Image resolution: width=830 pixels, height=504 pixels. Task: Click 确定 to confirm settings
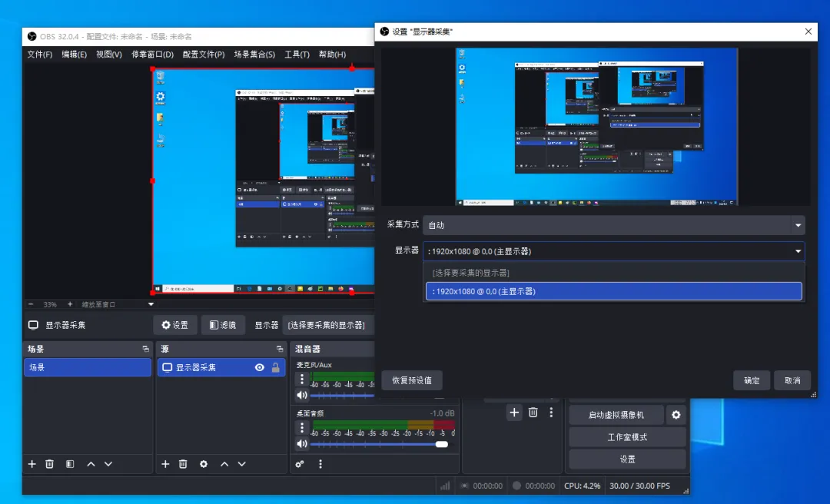coord(752,380)
